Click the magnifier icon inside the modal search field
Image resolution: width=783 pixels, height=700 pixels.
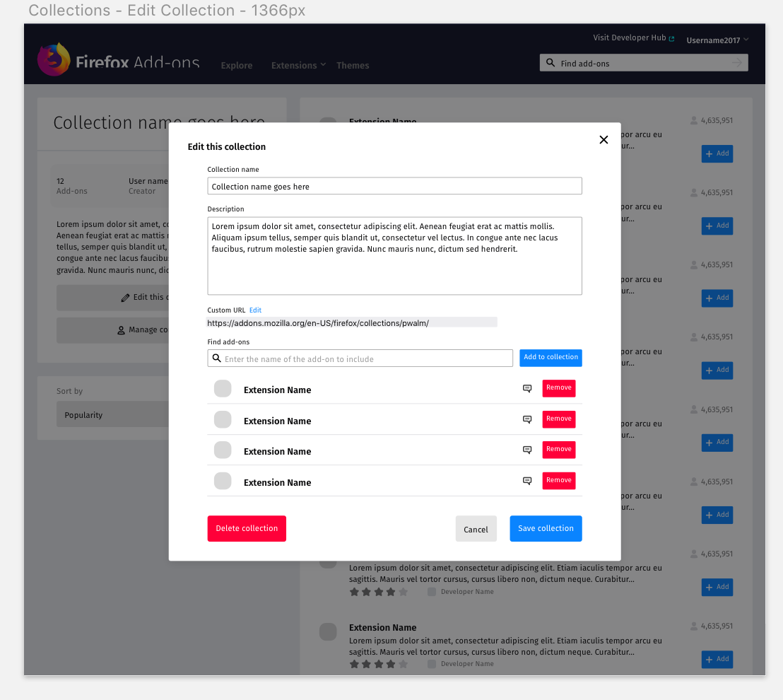click(x=217, y=358)
